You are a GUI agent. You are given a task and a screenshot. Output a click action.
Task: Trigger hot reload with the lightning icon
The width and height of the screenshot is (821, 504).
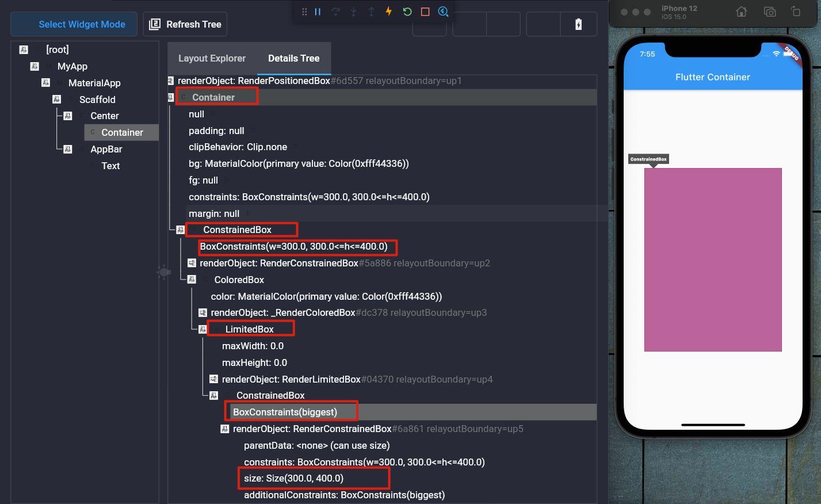tap(389, 12)
